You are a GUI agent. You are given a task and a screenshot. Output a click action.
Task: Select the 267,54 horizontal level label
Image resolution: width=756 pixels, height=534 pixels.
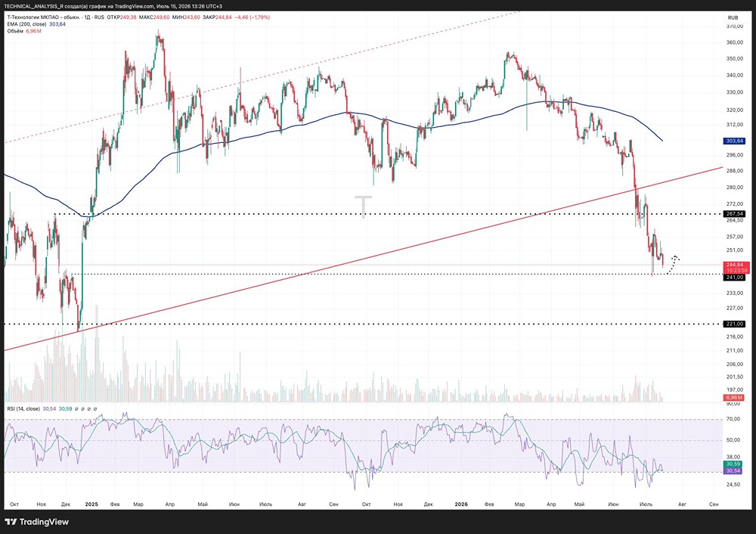point(735,214)
